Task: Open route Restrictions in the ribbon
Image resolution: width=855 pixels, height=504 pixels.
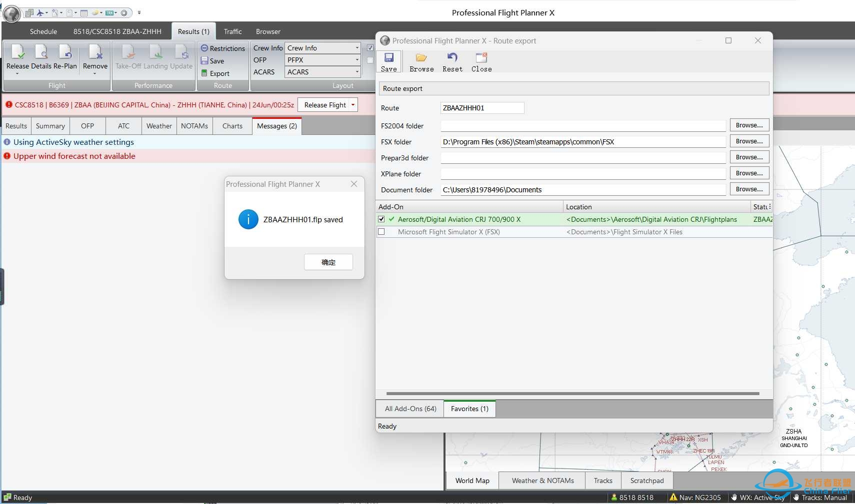Action: [x=223, y=48]
